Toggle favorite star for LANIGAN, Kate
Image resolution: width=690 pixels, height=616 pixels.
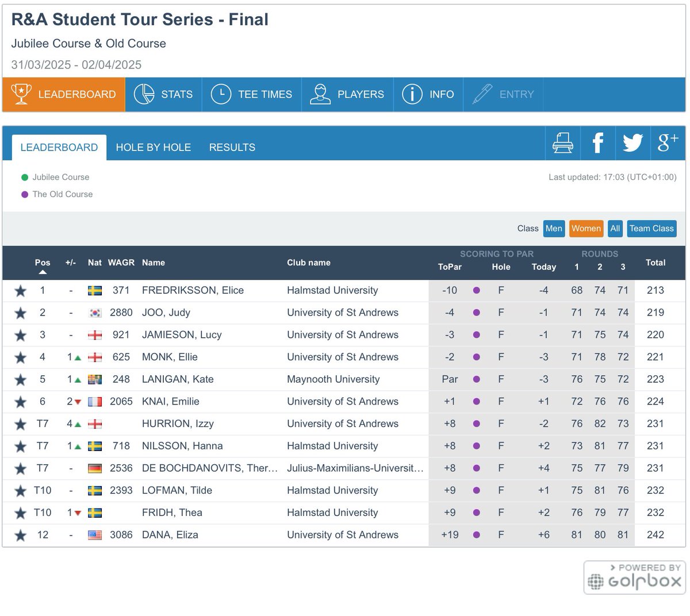click(21, 380)
